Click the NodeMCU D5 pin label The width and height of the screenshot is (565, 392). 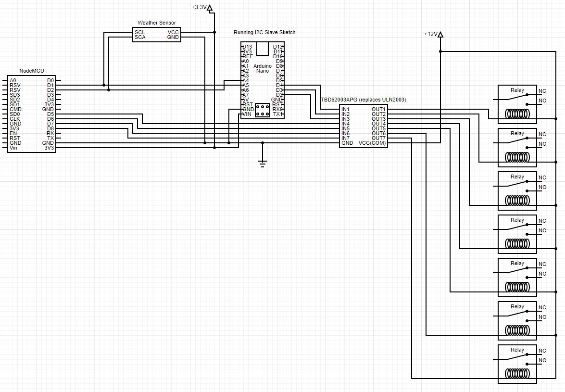click(x=50, y=114)
